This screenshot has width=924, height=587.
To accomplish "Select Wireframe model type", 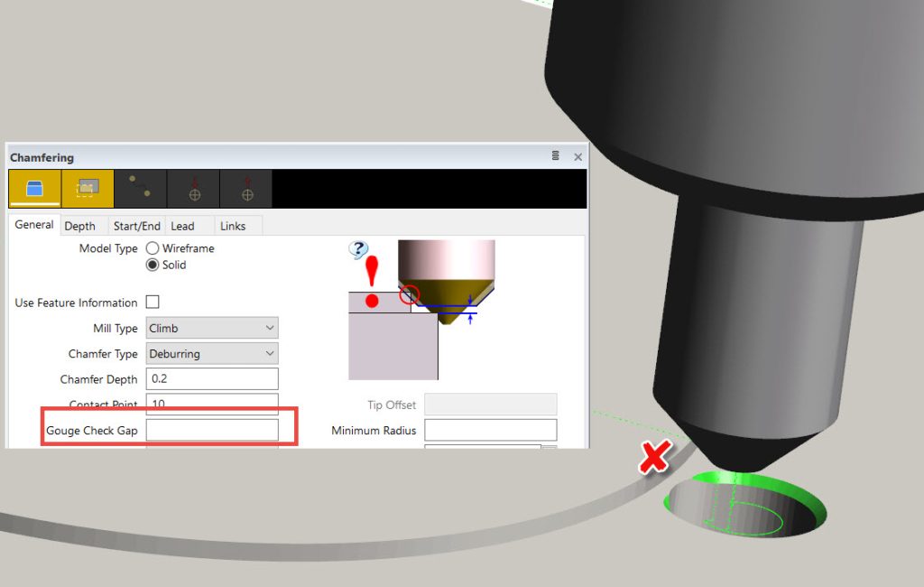I will (x=152, y=248).
